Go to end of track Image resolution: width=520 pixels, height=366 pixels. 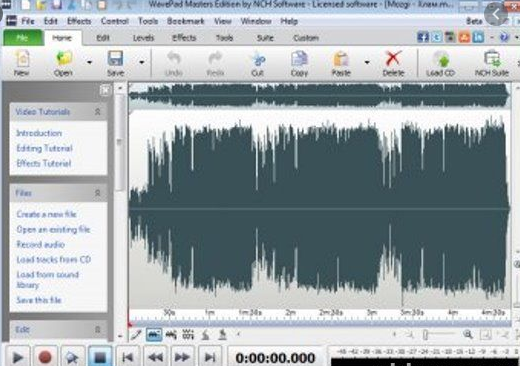[x=210, y=357]
